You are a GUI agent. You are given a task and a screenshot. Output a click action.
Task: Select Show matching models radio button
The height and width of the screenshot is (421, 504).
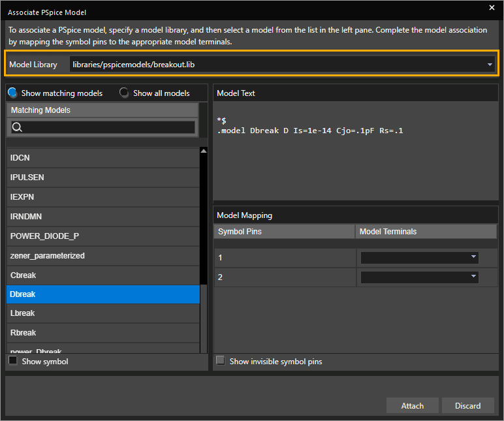12,93
